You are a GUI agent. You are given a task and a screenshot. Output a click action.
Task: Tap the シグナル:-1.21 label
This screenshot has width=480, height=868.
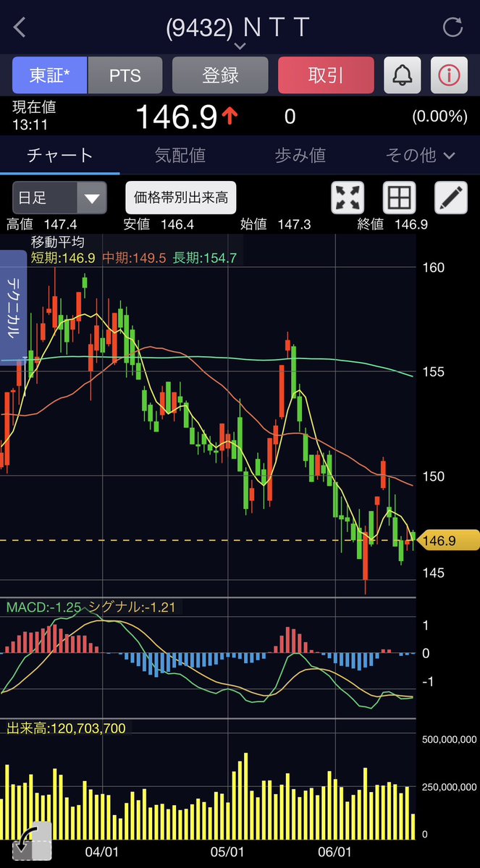[132, 607]
